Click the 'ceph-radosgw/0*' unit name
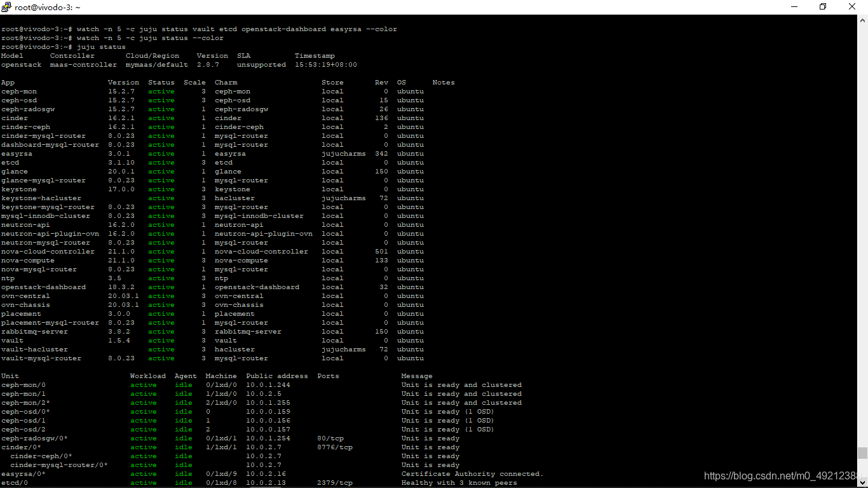868x488 pixels. click(x=34, y=438)
